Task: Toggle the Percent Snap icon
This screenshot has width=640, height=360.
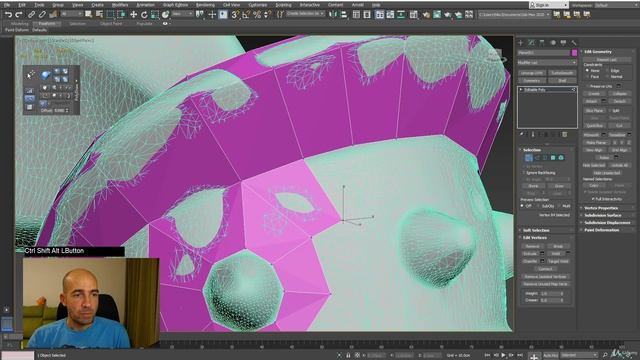Action: coord(257,15)
